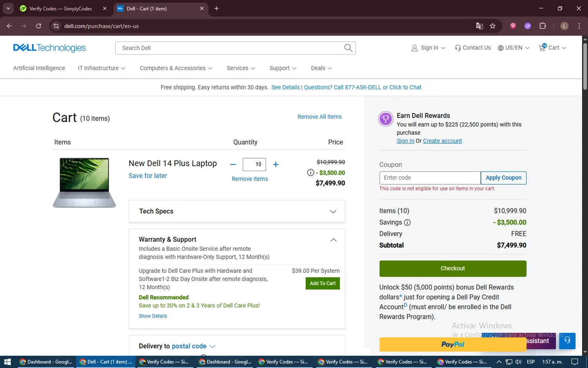Click the US/EN globe icon
The width and height of the screenshot is (588, 368).
pyautogui.click(x=501, y=48)
